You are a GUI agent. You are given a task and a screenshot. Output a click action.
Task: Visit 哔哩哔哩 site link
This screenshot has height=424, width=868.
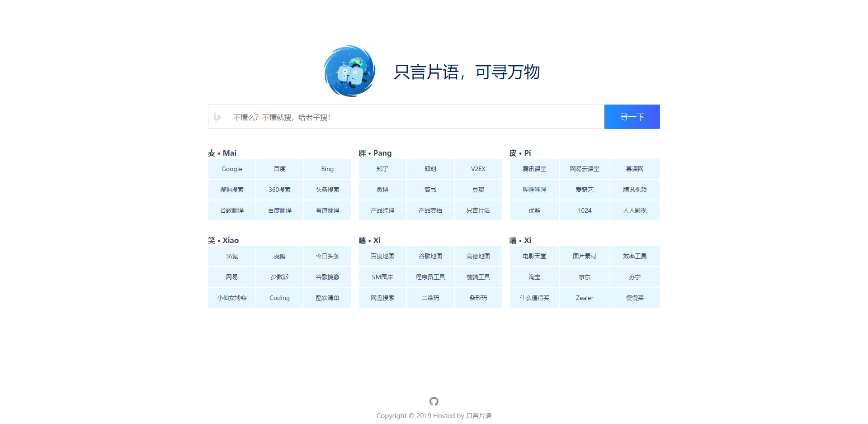[x=534, y=190]
